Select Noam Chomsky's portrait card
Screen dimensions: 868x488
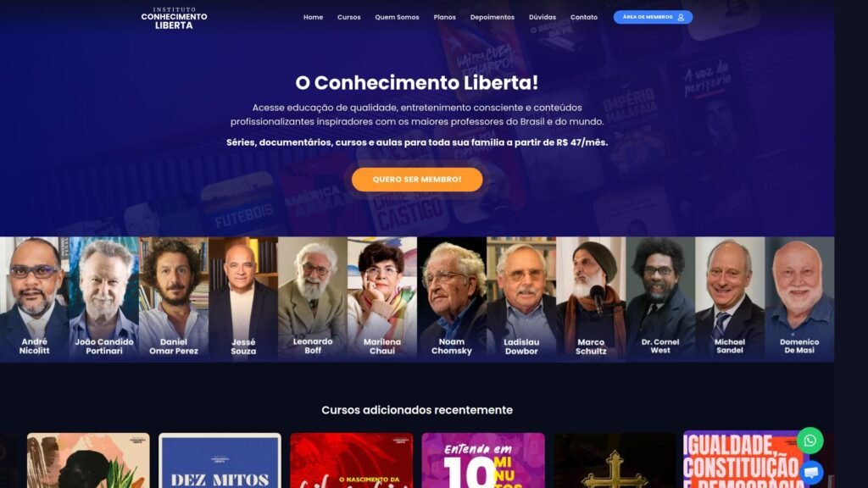pos(452,299)
